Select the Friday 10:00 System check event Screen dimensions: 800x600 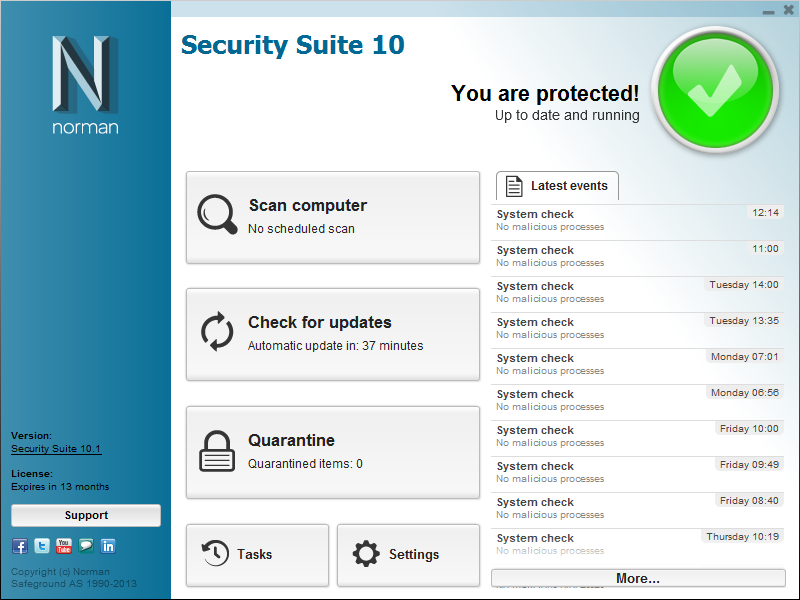[x=637, y=438]
